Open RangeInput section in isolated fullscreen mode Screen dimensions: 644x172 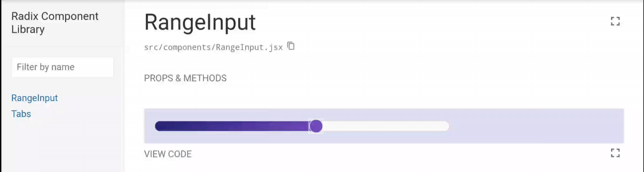click(x=615, y=21)
